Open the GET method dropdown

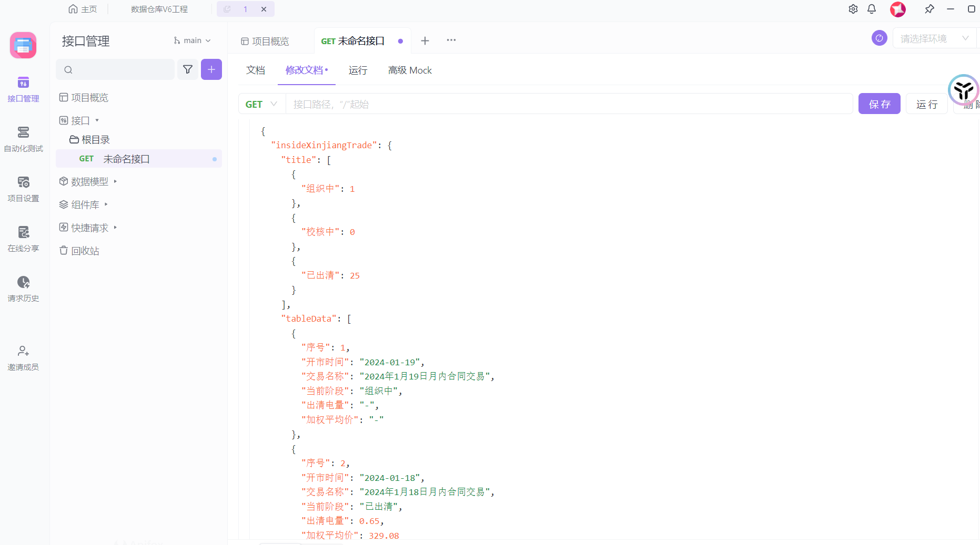261,104
